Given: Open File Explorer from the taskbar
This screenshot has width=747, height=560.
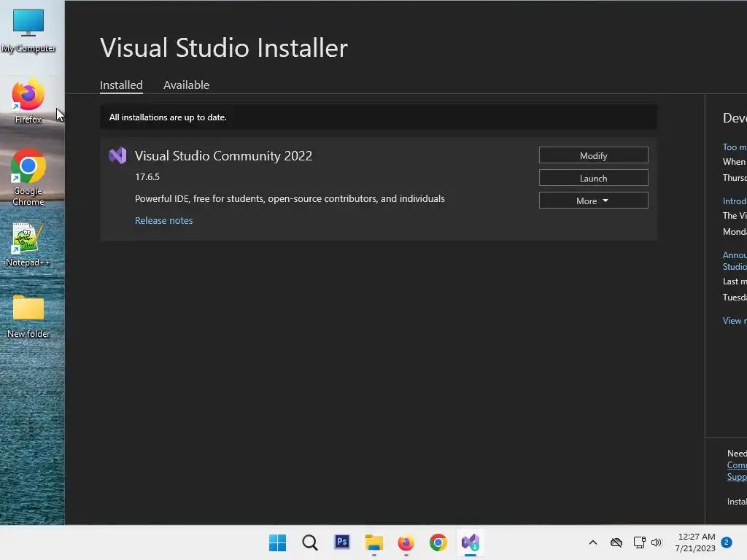Looking at the screenshot, I should coord(374,542).
